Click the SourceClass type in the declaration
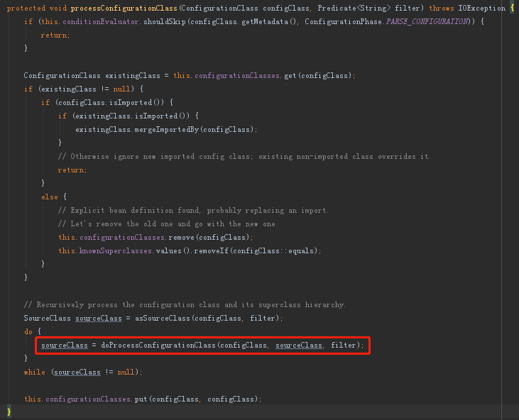 click(x=47, y=318)
